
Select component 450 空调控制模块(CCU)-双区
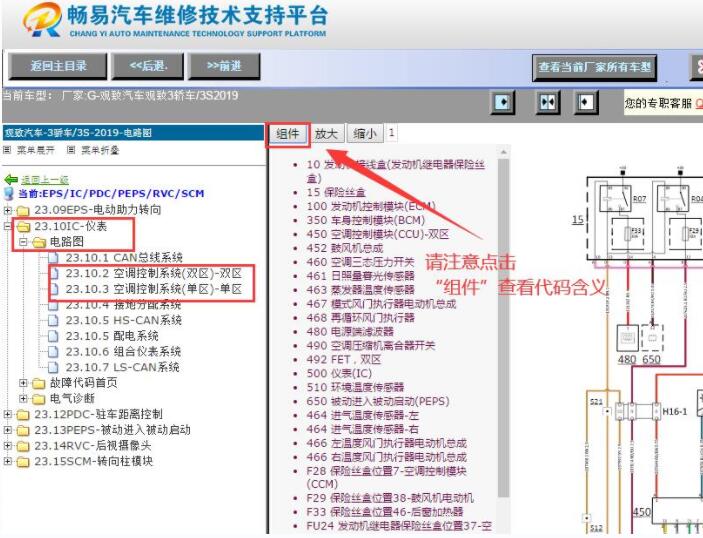coord(378,234)
